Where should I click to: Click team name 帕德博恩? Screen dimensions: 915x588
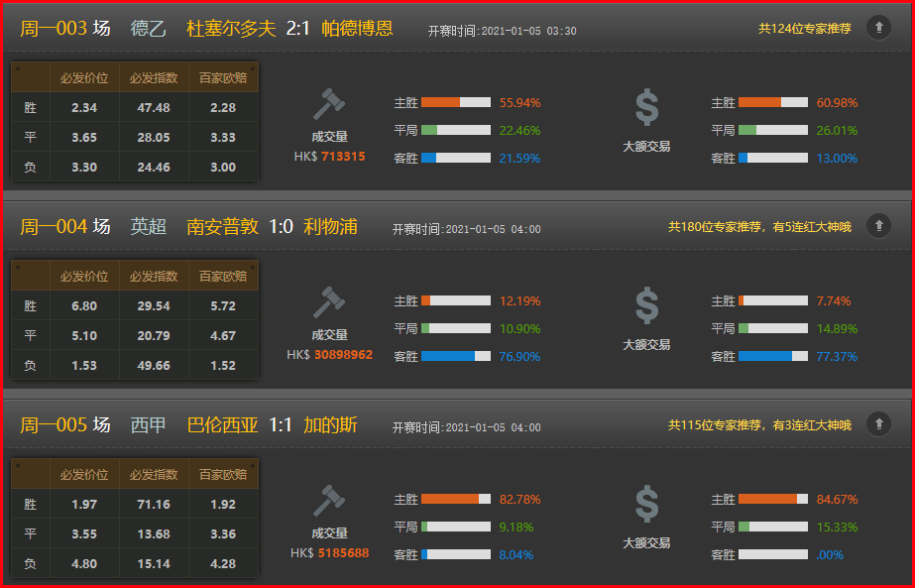(x=357, y=28)
